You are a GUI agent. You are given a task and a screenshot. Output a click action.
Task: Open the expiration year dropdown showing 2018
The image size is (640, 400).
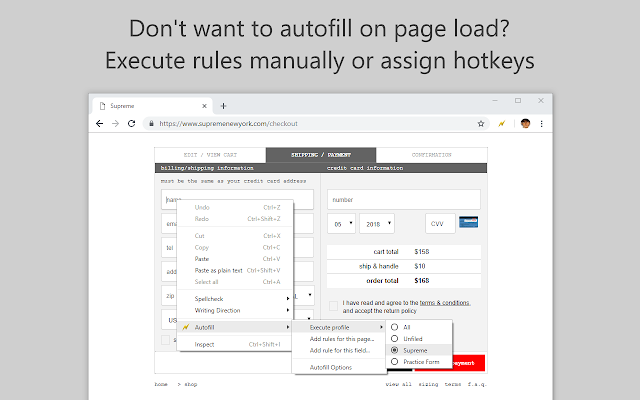(x=377, y=224)
